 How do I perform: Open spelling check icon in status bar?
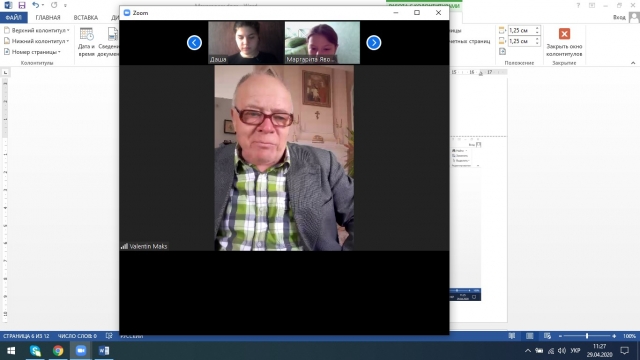click(109, 336)
